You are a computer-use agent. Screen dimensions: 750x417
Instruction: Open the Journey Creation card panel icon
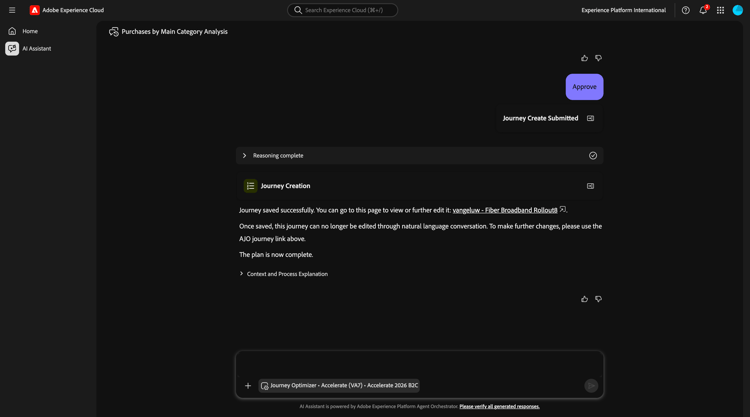(591, 186)
